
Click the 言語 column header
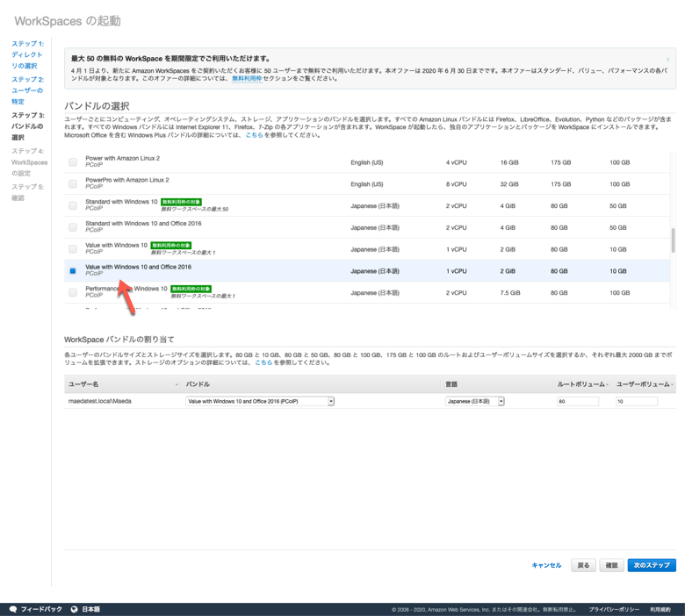451,384
